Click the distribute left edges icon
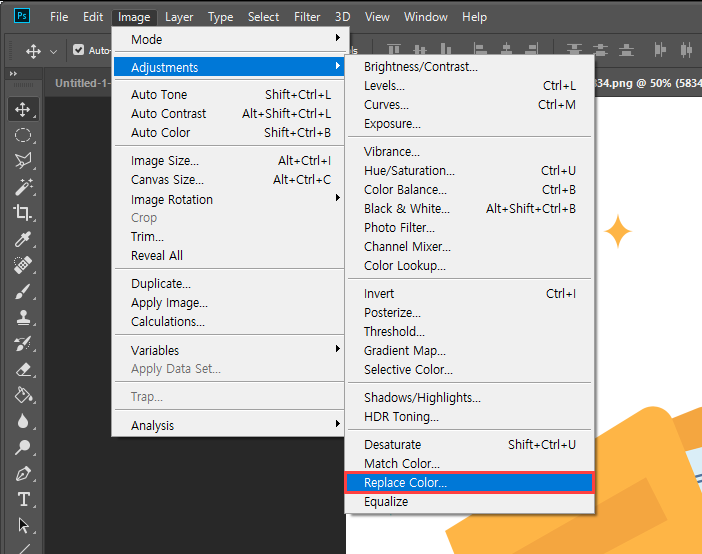This screenshot has height=554, width=702. click(660, 50)
